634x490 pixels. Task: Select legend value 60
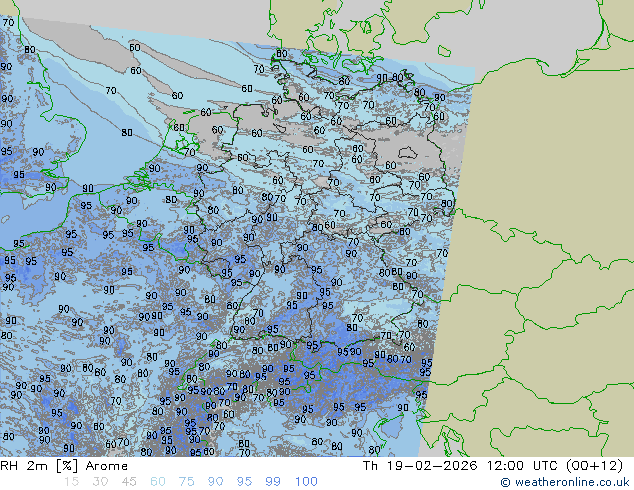point(158,482)
